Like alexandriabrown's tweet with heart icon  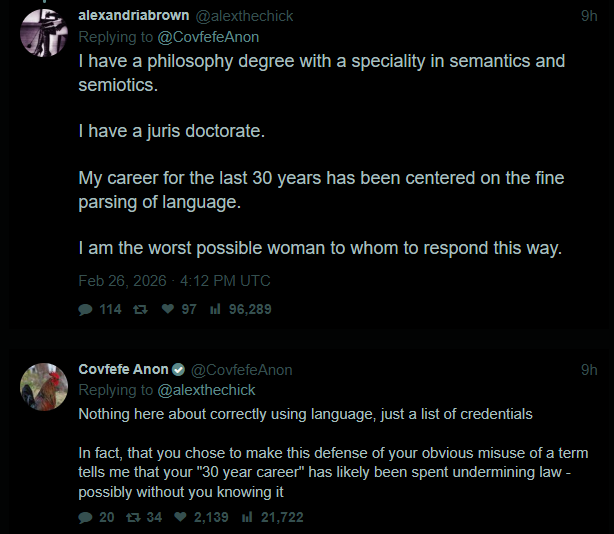click(x=166, y=310)
